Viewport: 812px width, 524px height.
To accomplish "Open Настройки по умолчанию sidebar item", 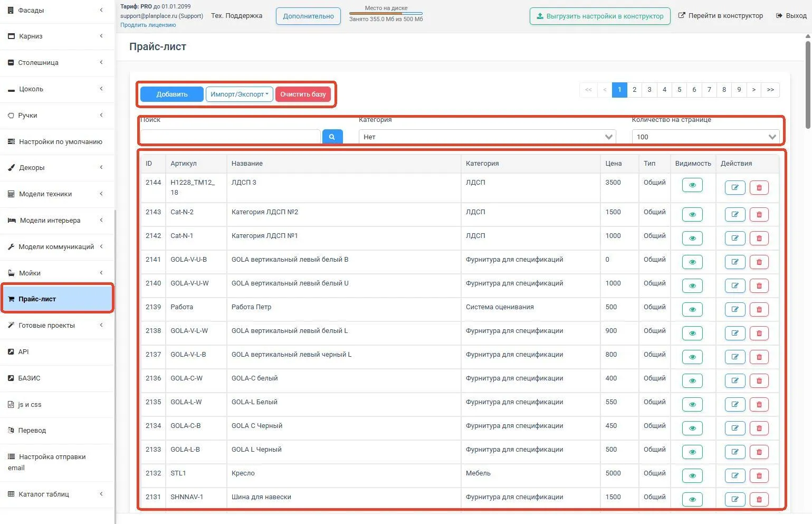I will [57, 141].
